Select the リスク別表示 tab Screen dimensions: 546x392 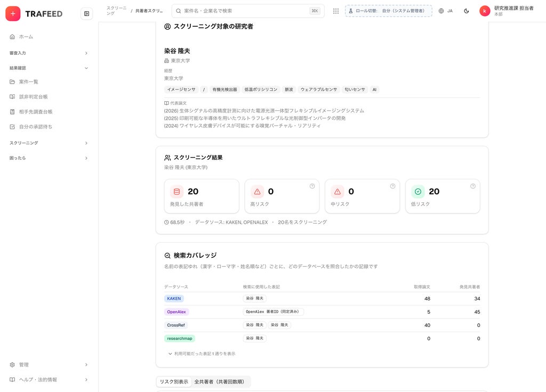pyautogui.click(x=174, y=381)
